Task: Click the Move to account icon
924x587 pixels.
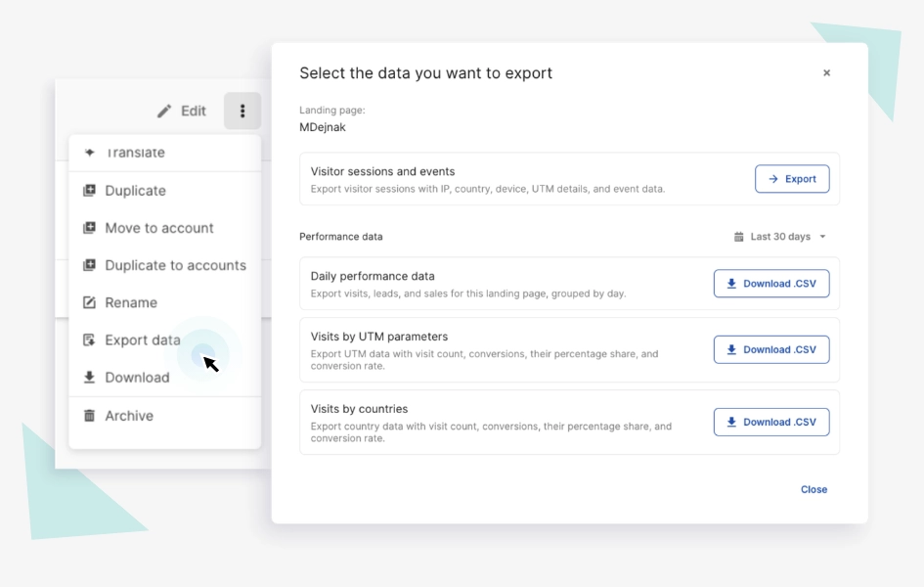Action: click(89, 228)
